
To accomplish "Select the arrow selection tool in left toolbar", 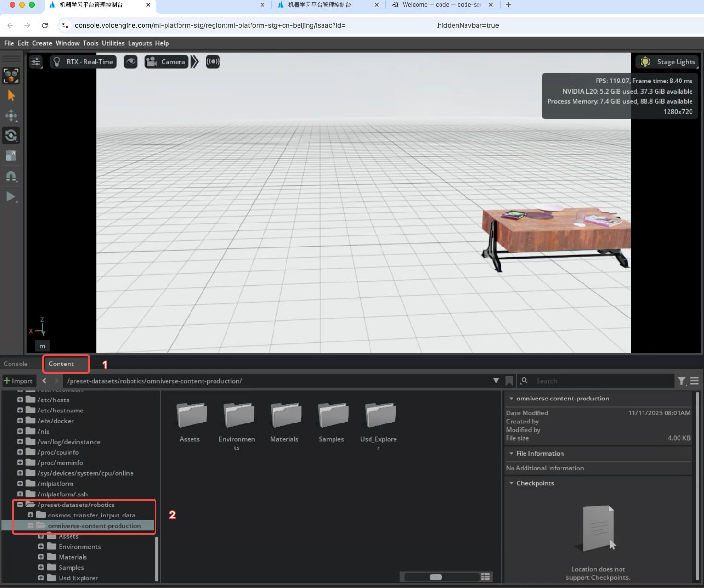I will [11, 96].
